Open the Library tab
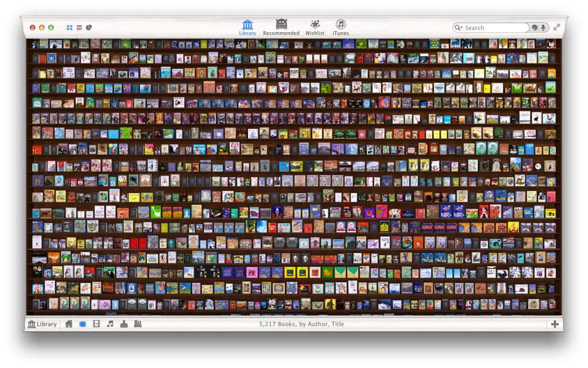Image resolution: width=588 pixels, height=368 pixels. (x=247, y=28)
